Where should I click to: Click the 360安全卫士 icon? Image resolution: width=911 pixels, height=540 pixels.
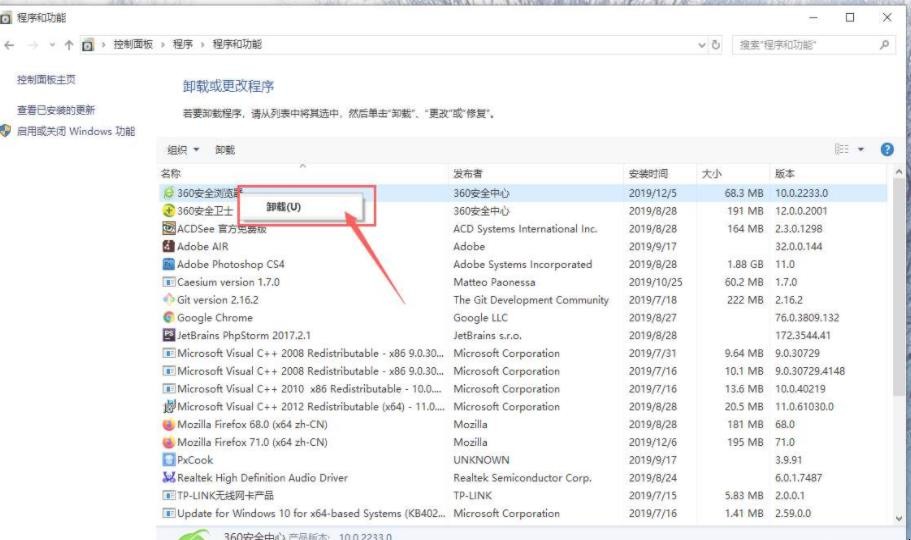168,210
